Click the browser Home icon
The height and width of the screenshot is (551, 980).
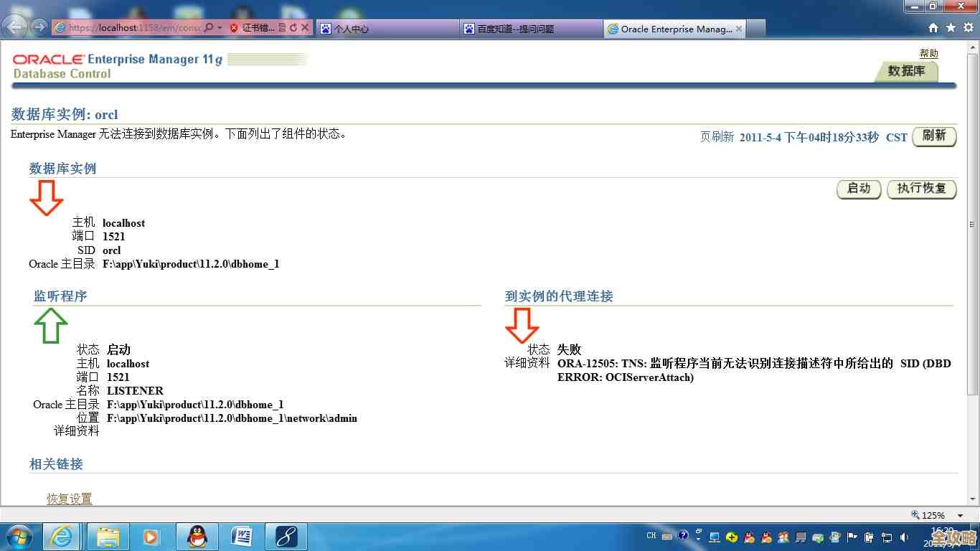point(933,29)
